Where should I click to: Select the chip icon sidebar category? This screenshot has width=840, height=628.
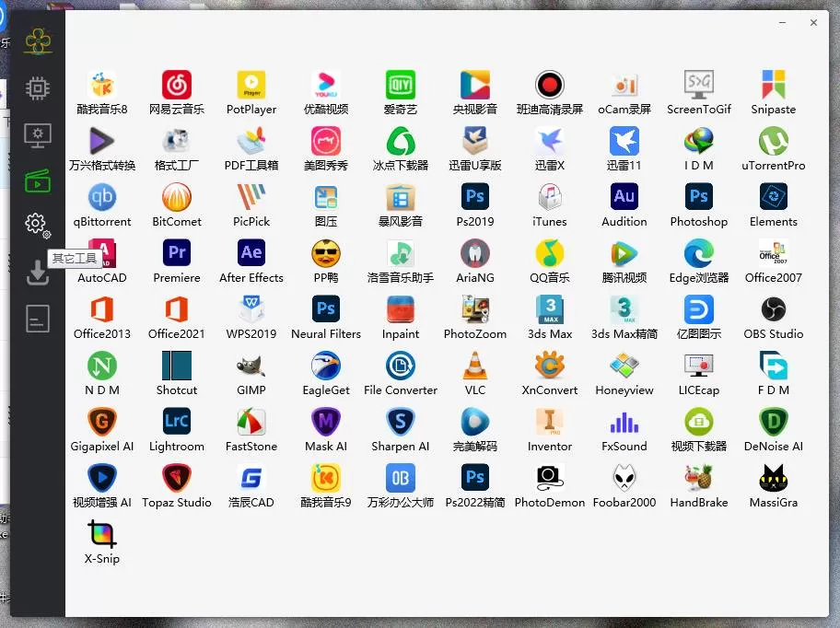pos(37,88)
